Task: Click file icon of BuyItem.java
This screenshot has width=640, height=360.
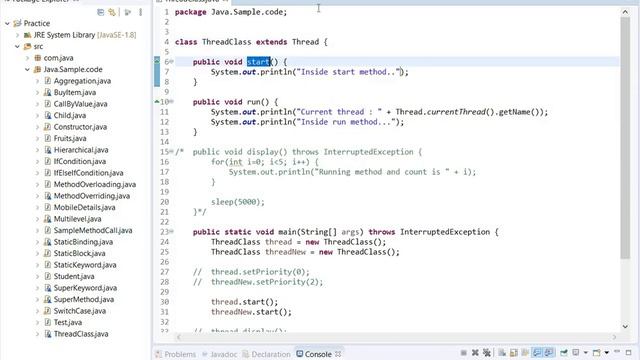Action: point(48,93)
